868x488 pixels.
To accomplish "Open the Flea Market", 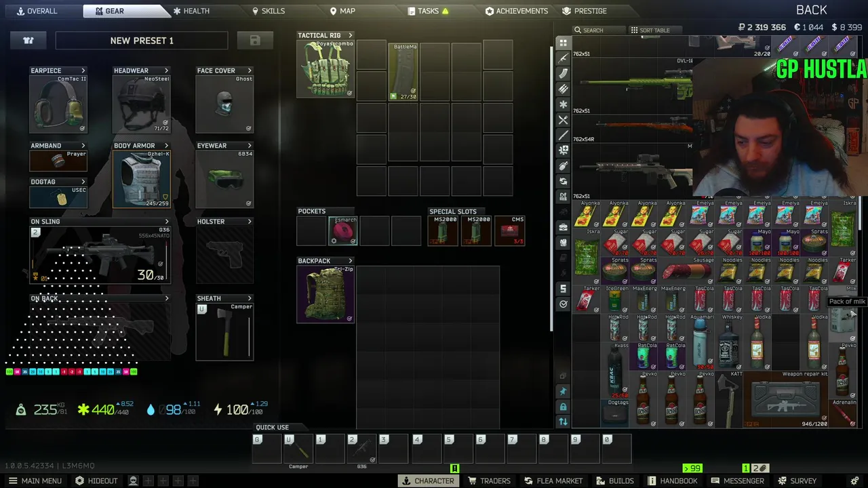I will pos(553,481).
